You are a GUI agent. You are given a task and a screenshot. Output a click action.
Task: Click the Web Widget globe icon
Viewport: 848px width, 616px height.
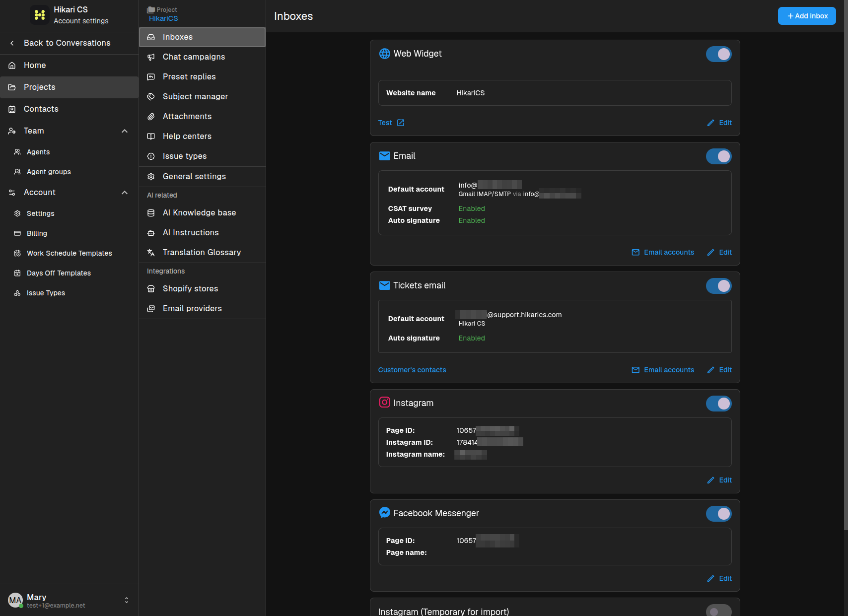pyautogui.click(x=384, y=54)
